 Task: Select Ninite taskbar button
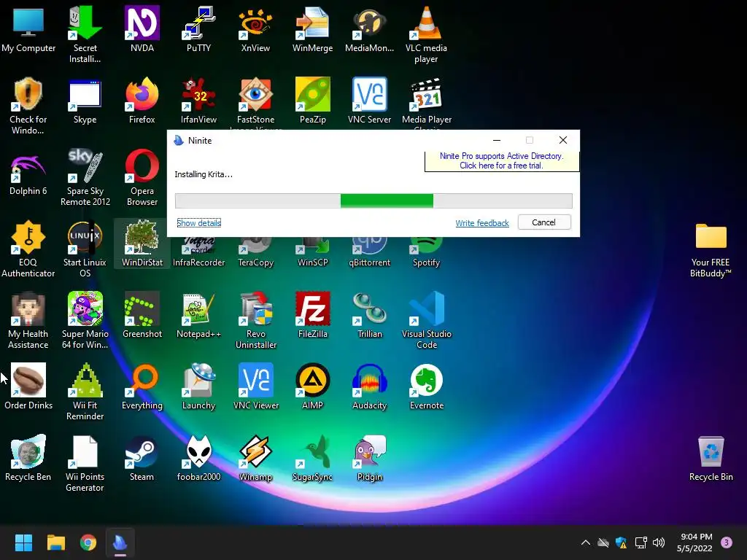pos(120,542)
